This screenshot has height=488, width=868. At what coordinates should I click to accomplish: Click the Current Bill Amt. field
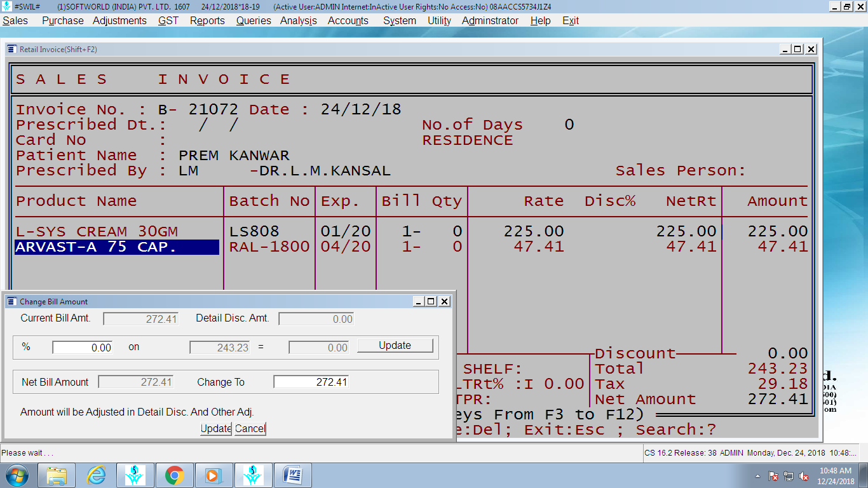[x=141, y=319]
